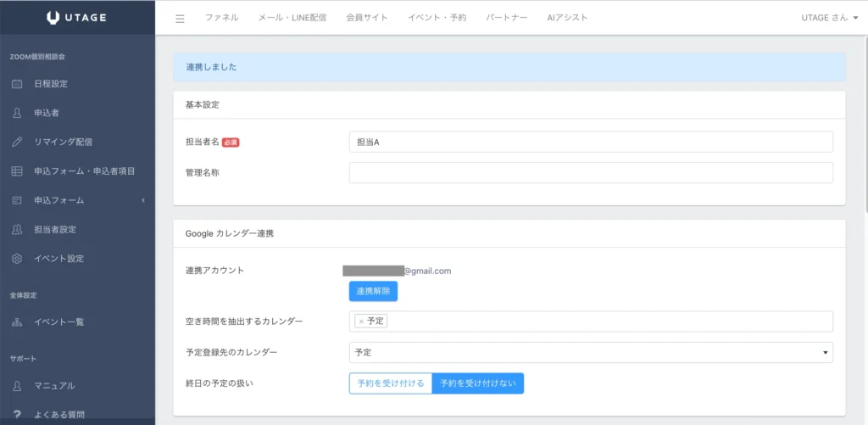The image size is (868, 425).
Task: Expand the 申込フォーム submenu chevron
Action: (x=142, y=200)
